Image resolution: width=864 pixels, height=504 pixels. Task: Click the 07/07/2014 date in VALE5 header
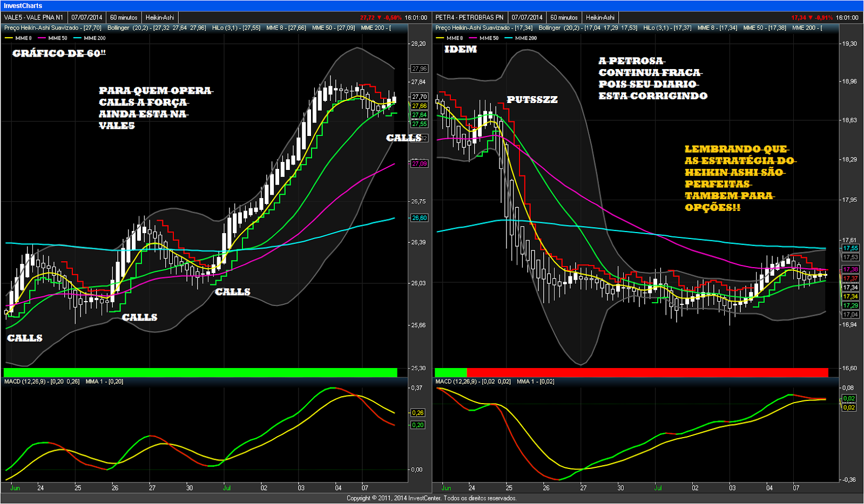pos(86,17)
